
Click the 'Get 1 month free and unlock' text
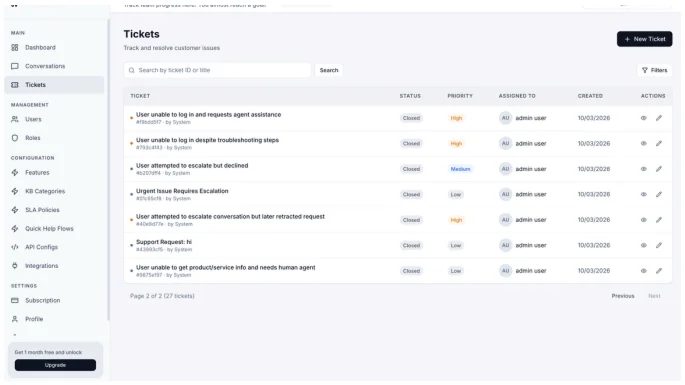pos(48,352)
